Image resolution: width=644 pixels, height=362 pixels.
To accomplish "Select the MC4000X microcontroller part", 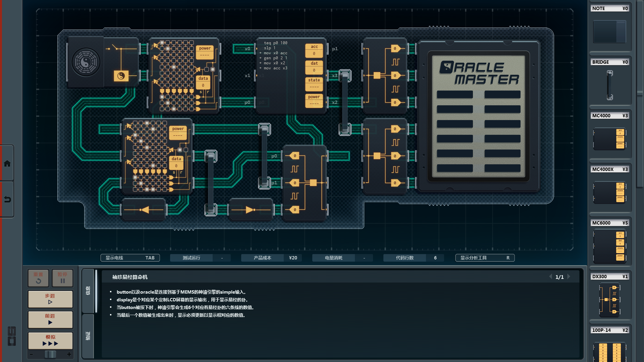I will tap(609, 192).
